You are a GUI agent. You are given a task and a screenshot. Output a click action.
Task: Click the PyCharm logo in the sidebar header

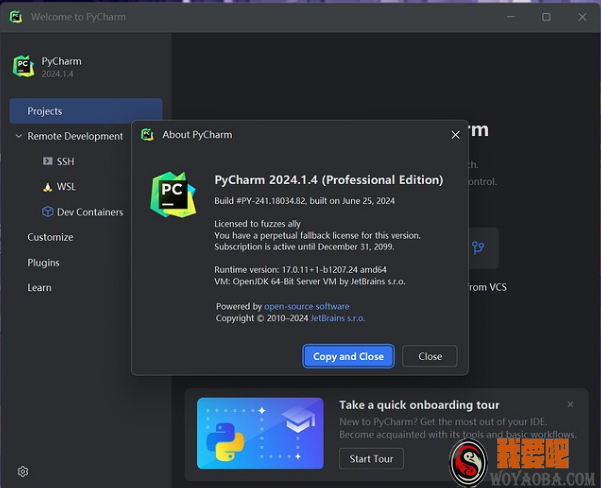[23, 66]
